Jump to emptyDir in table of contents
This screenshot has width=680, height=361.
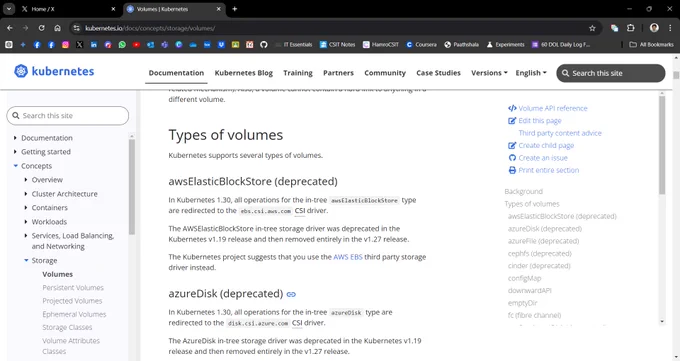tap(523, 303)
